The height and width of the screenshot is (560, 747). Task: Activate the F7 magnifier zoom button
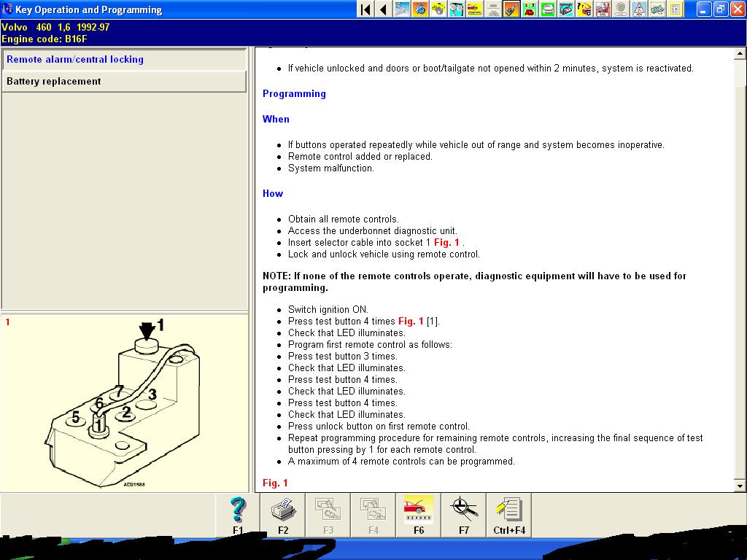point(464,516)
